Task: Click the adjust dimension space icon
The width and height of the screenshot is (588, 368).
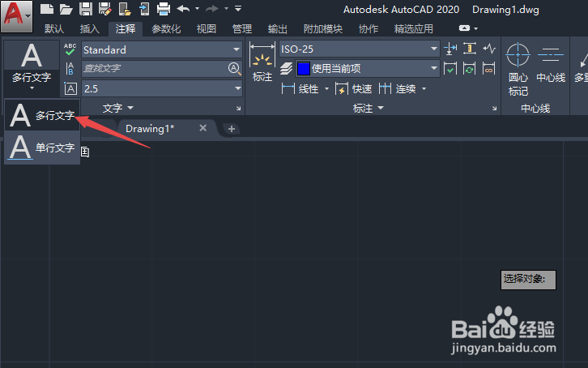Action: (470, 49)
